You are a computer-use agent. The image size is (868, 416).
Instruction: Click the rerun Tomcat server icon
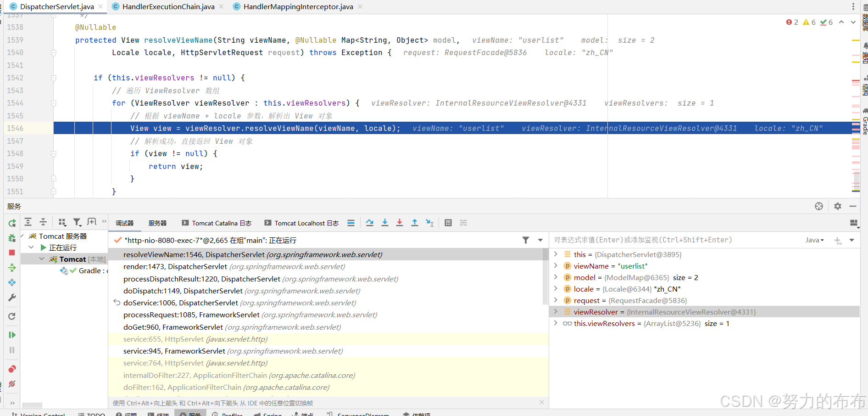pos(12,223)
